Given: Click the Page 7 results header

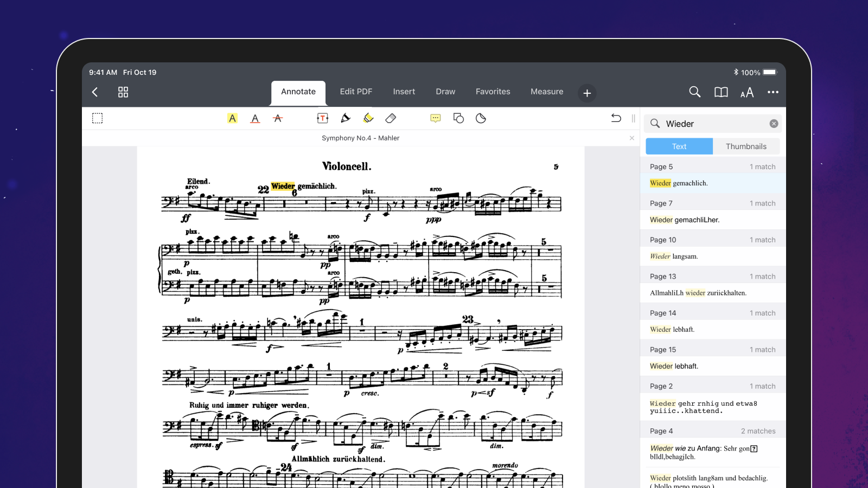Looking at the screenshot, I should coord(713,203).
